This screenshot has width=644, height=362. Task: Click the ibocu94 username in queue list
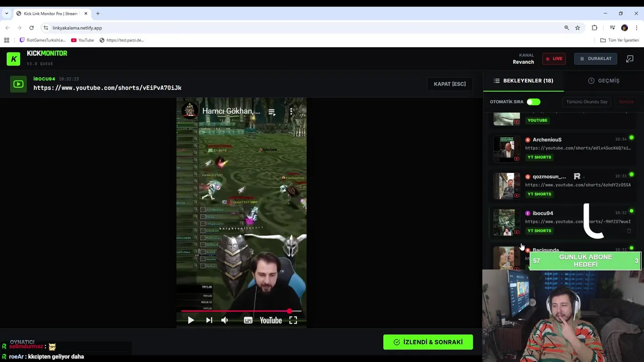pyautogui.click(x=543, y=213)
